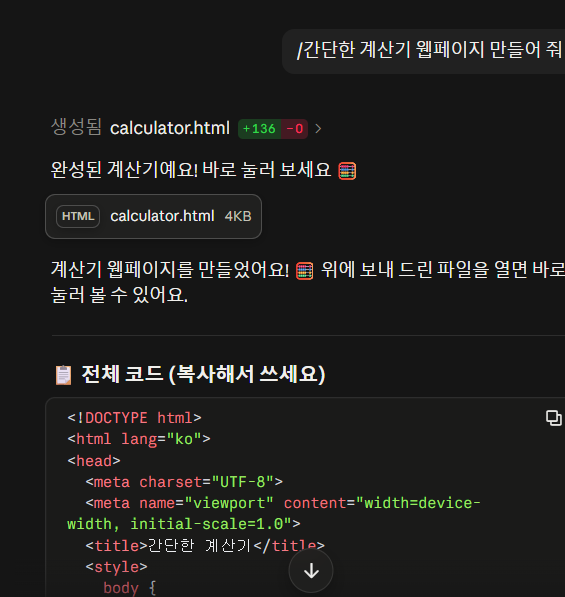Copy the full code block

554,418
